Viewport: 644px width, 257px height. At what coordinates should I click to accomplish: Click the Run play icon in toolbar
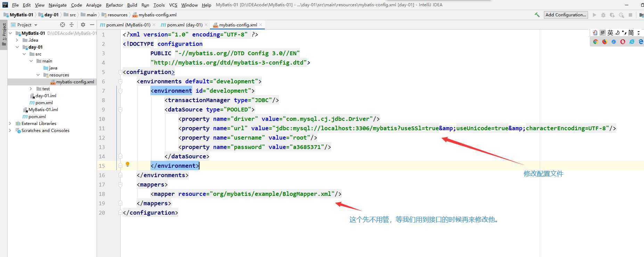[x=594, y=15]
